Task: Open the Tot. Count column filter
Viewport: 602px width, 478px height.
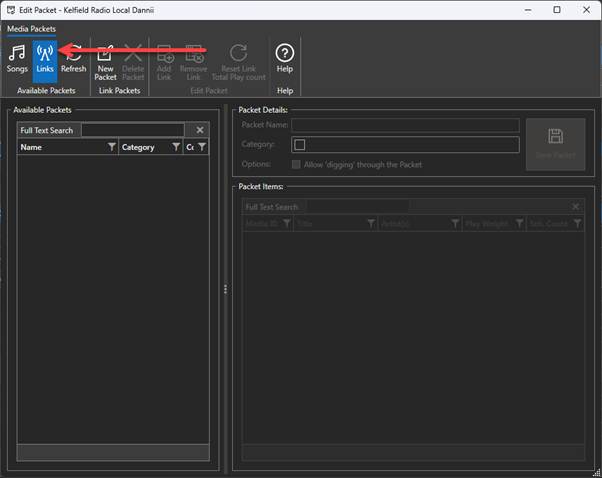Action: point(577,223)
